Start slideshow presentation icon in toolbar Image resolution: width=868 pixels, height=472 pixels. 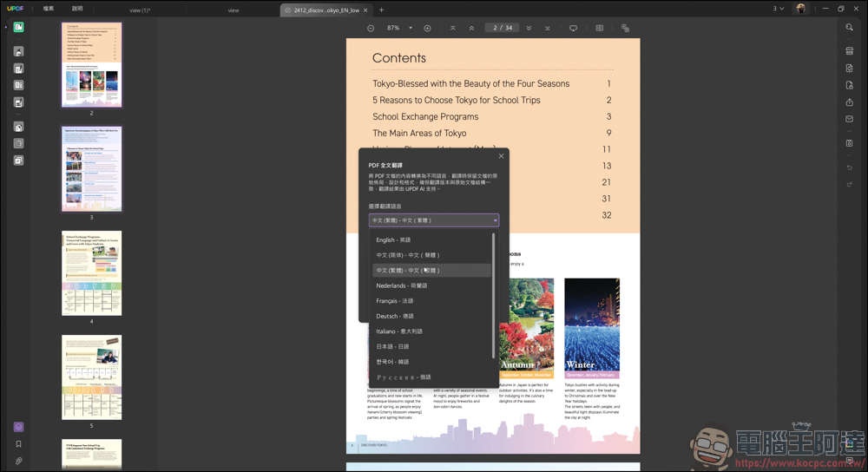(574, 29)
